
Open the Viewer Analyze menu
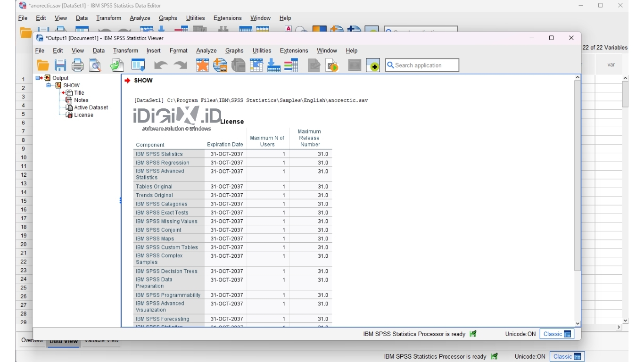pos(206,51)
